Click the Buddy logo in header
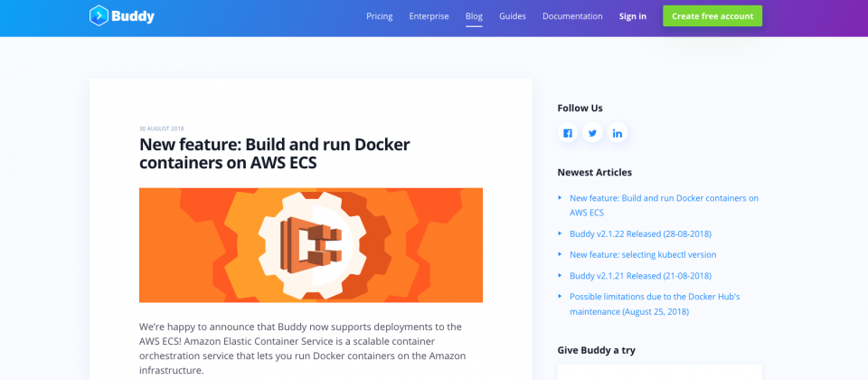This screenshot has width=868, height=380. (122, 16)
